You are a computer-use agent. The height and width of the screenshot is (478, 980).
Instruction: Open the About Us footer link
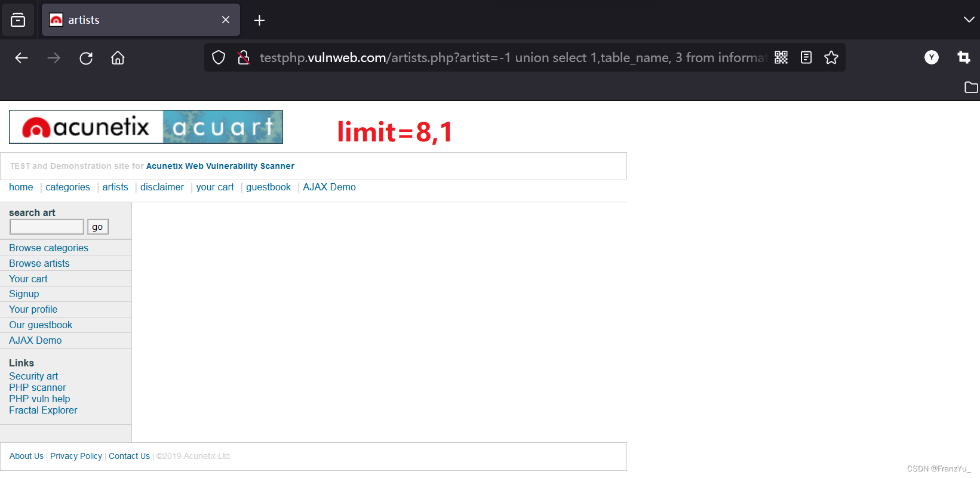point(26,456)
